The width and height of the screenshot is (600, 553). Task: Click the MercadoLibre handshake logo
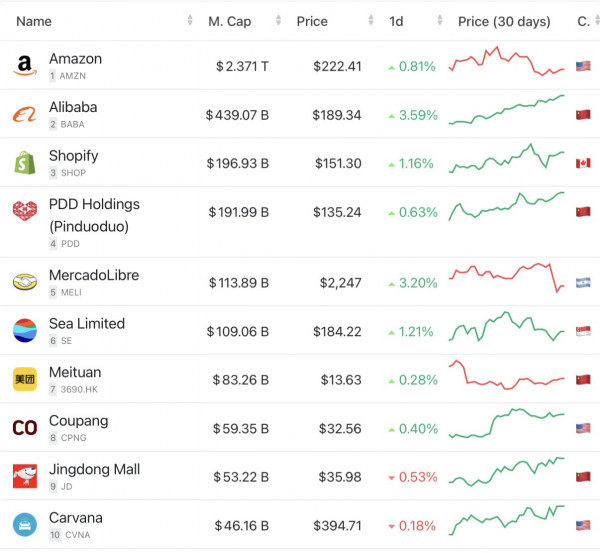pos(24,283)
